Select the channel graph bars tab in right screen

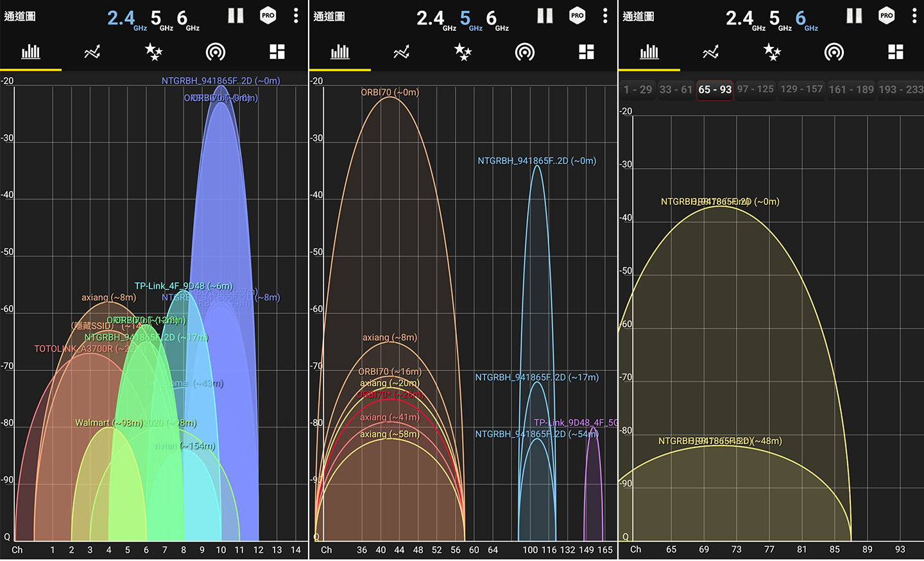(x=649, y=52)
